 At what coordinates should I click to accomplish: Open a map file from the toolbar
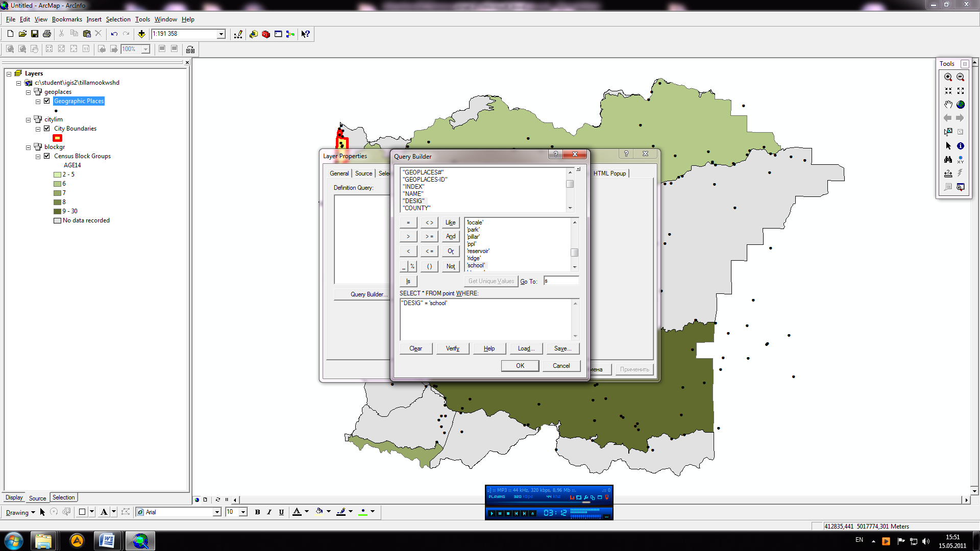pos(22,34)
